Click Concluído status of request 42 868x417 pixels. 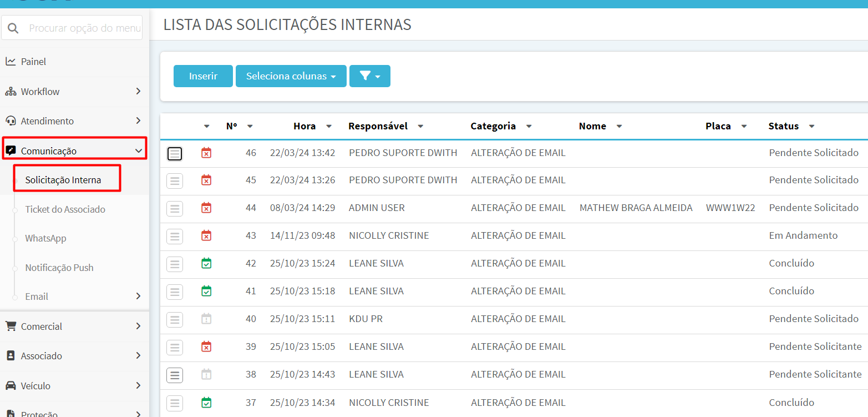[x=791, y=263]
